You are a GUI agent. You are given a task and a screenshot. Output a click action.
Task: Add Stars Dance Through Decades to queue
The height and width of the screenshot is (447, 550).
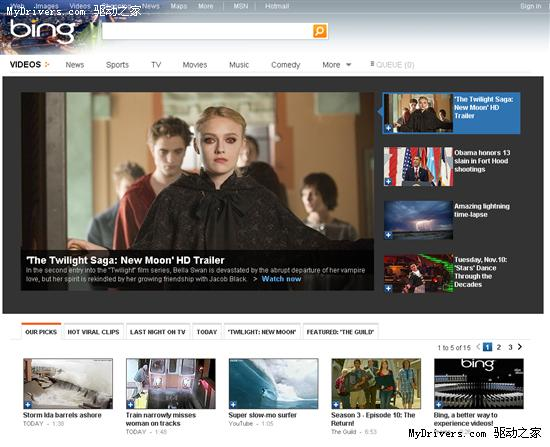coord(388,288)
